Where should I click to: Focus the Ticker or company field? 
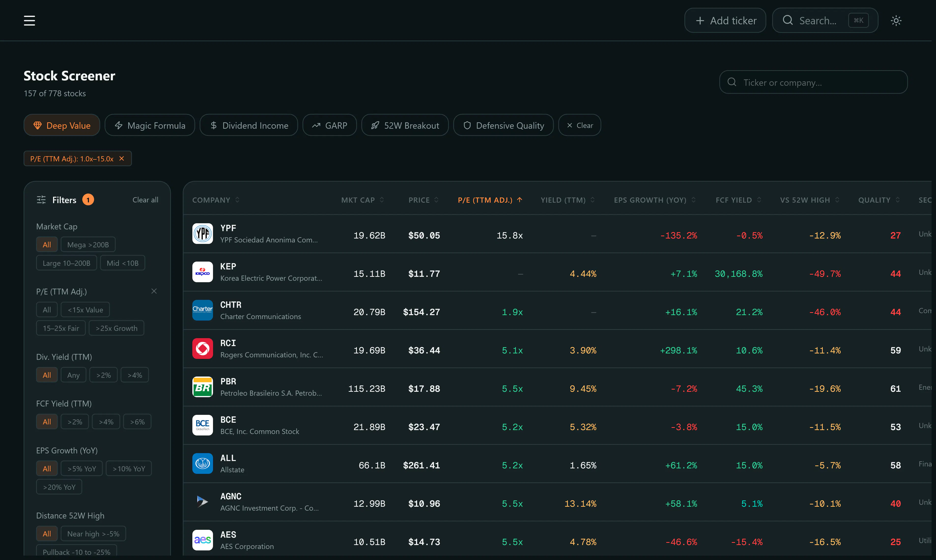[813, 82]
